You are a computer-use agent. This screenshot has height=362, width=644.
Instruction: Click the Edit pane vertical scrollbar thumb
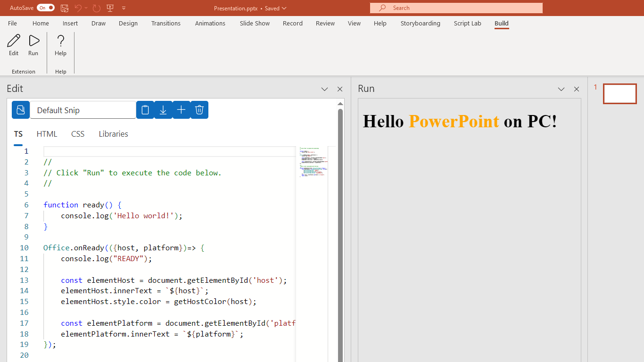340,236
